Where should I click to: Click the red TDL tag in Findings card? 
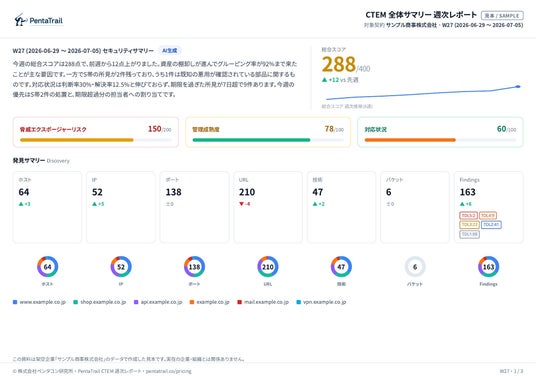(x=468, y=216)
